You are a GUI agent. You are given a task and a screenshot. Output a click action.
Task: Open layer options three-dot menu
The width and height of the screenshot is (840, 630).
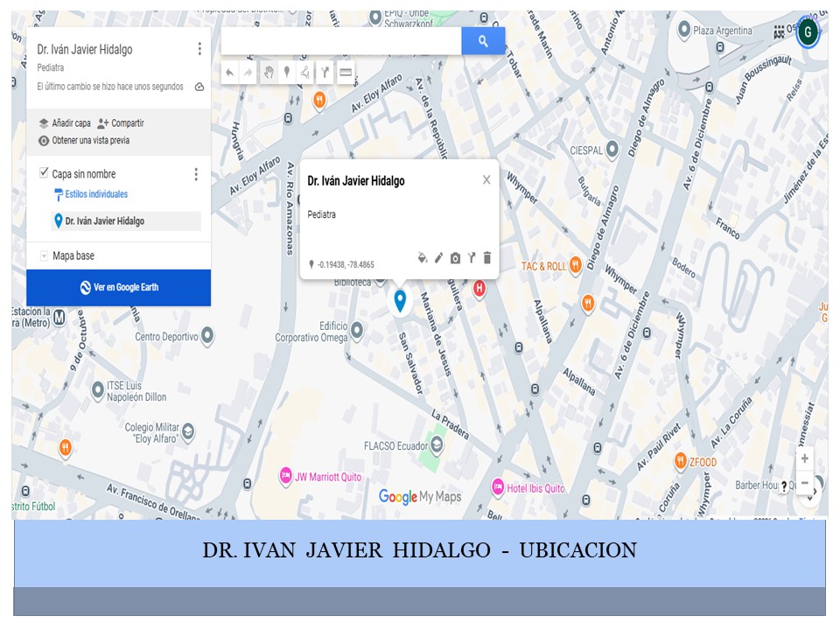coord(196,174)
